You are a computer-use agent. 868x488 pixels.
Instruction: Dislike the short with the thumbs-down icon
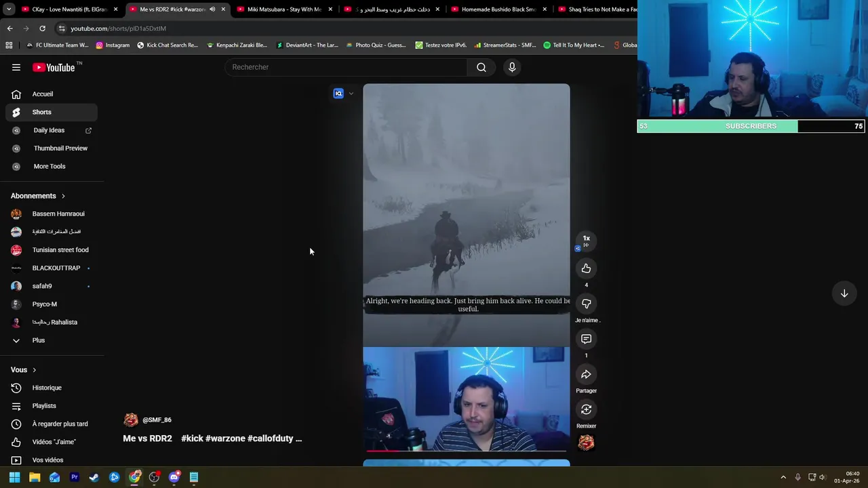[x=587, y=304]
